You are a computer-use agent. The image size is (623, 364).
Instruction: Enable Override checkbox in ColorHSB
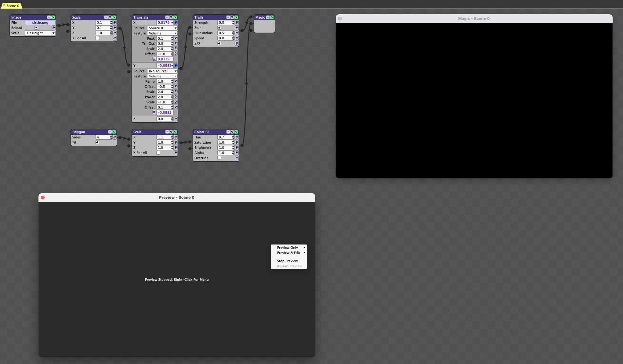pos(219,158)
